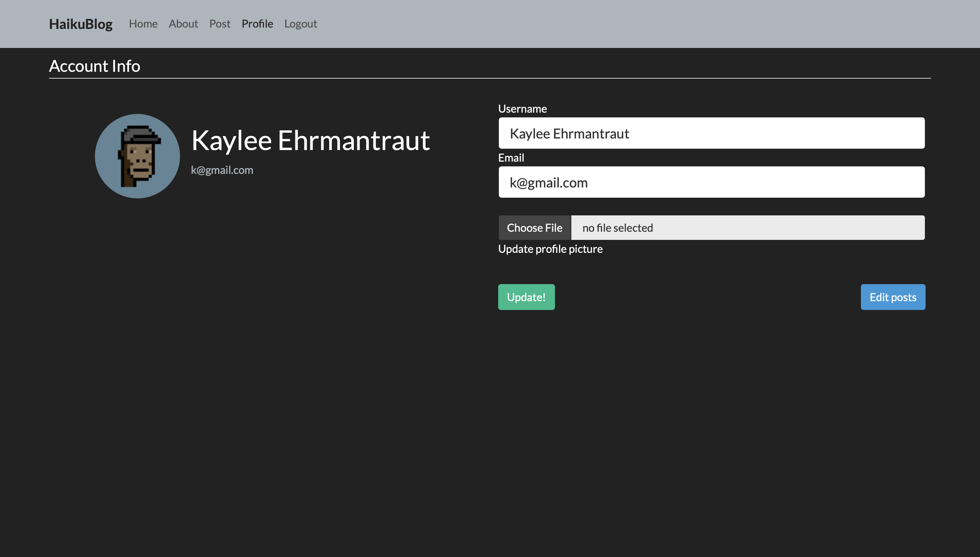Click the profile picture avatar icon
The height and width of the screenshot is (557, 980).
pyautogui.click(x=137, y=155)
